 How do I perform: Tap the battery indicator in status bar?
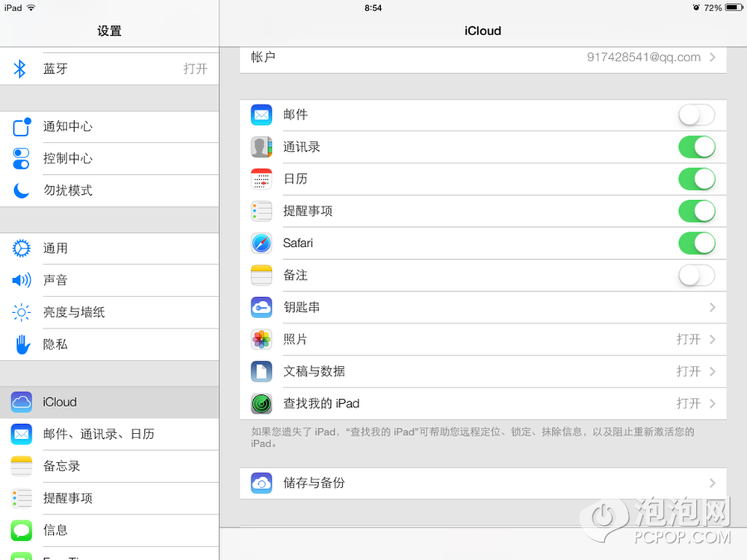[734, 7]
